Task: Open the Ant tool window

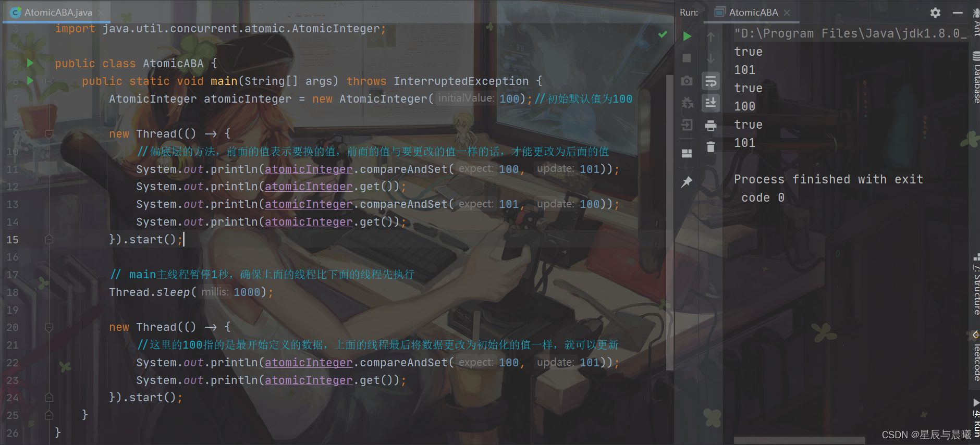Action: click(x=976, y=23)
